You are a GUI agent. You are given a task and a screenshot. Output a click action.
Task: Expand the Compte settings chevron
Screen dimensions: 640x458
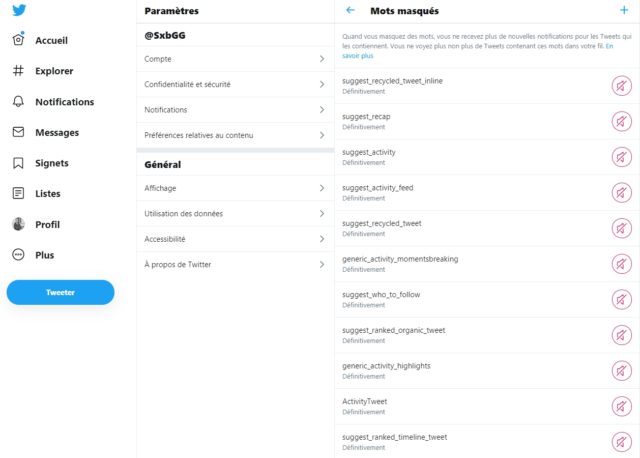[322, 59]
